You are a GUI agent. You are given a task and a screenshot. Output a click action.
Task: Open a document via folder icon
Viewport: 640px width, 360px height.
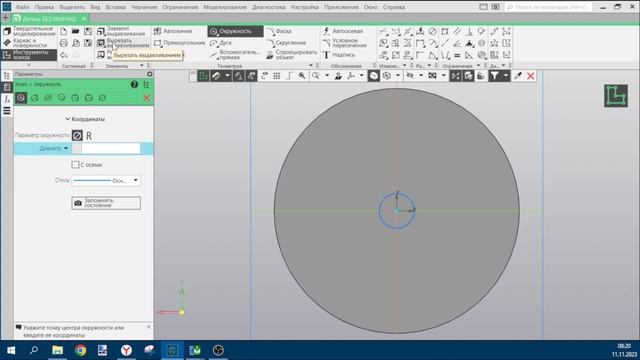click(76, 31)
